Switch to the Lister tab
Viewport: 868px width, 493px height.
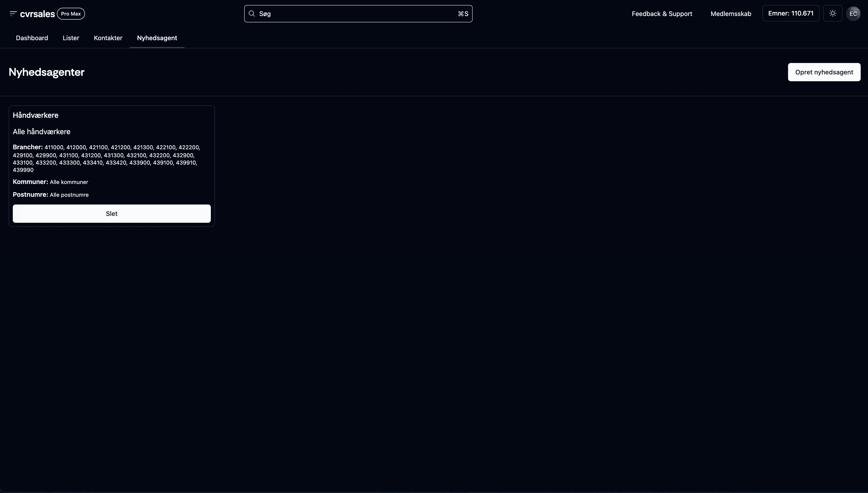pyautogui.click(x=71, y=38)
